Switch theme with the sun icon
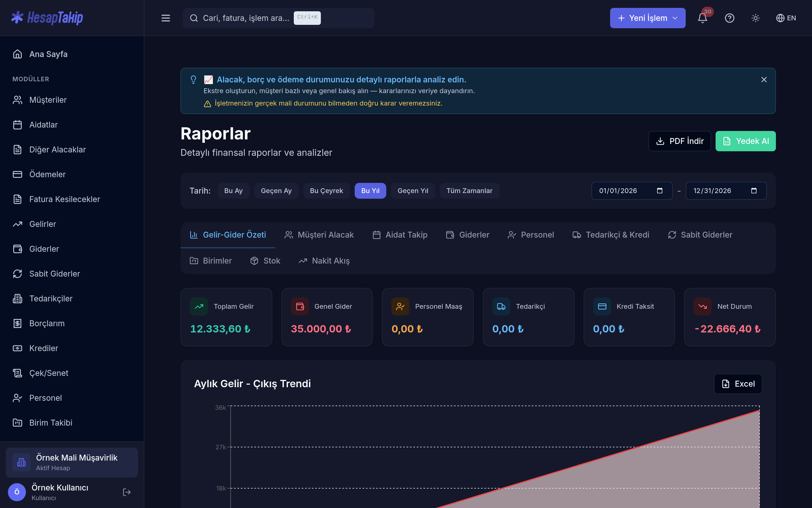Viewport: 812px width, 508px height. pyautogui.click(x=756, y=18)
